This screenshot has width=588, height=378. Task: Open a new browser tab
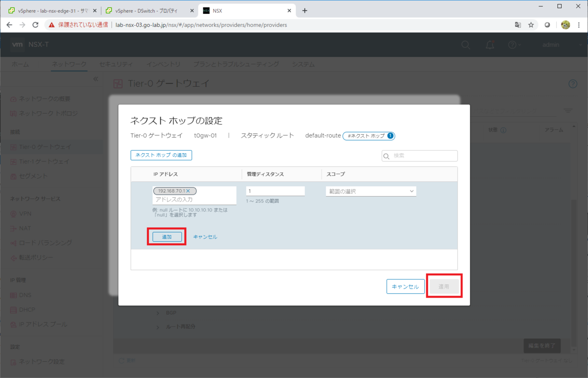coord(305,10)
